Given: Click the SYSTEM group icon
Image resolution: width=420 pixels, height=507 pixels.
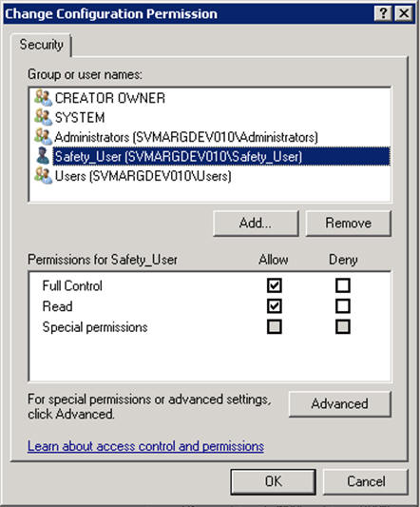Looking at the screenshot, I should pyautogui.click(x=43, y=117).
